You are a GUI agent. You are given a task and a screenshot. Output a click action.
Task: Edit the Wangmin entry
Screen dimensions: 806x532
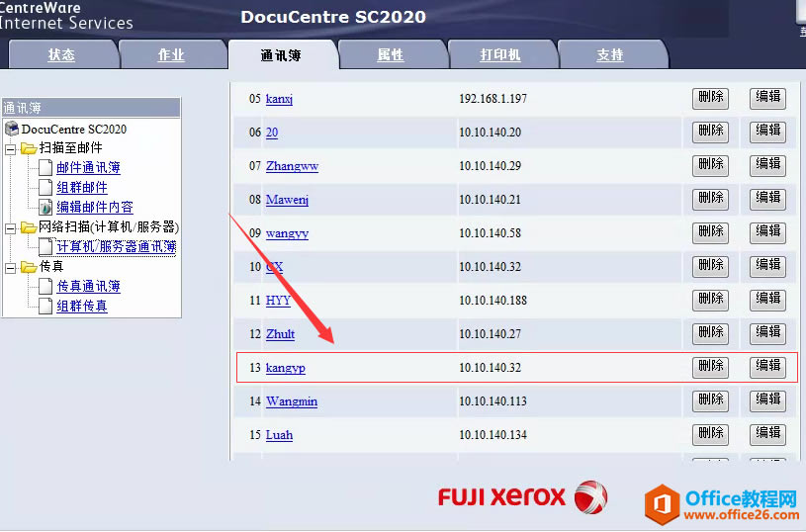point(768,400)
